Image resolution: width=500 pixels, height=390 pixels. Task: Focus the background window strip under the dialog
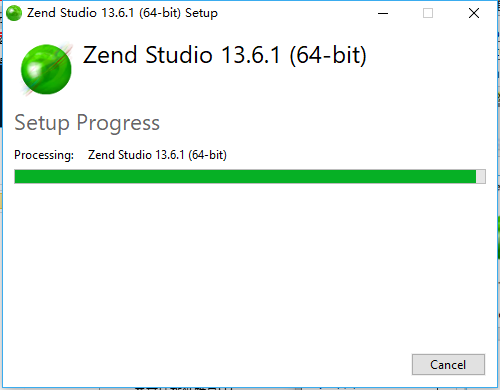pos(250,388)
